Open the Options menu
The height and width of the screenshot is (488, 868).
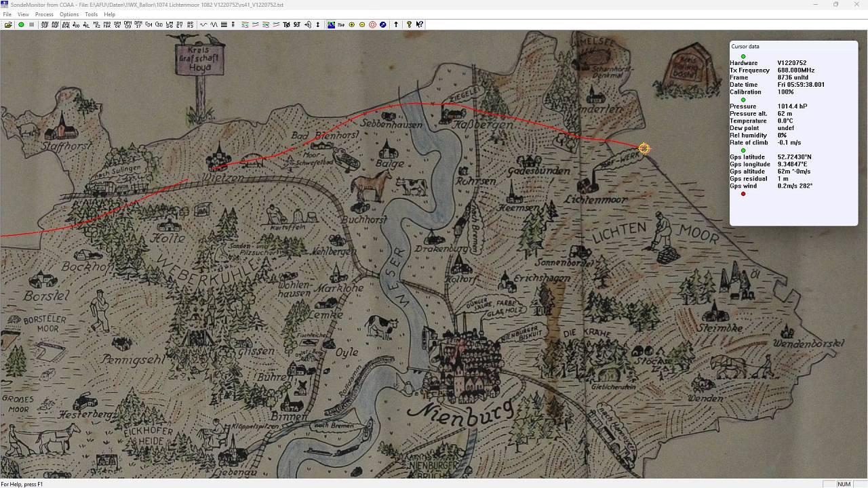(x=69, y=14)
